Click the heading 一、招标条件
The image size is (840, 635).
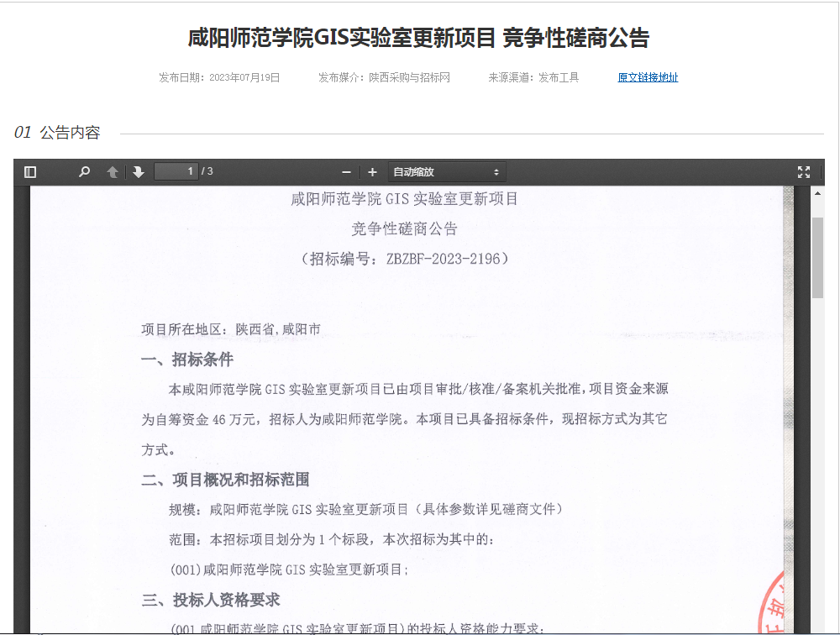click(x=187, y=359)
